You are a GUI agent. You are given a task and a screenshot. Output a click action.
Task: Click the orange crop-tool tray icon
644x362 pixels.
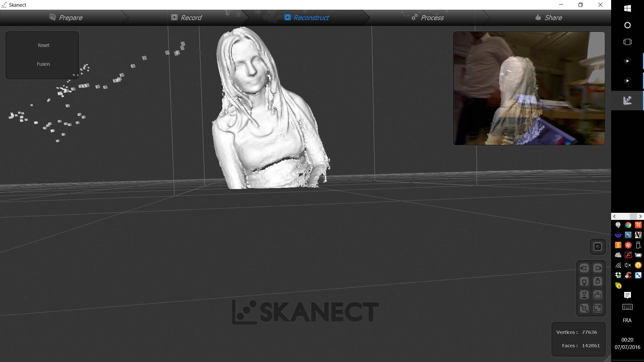[x=638, y=225]
